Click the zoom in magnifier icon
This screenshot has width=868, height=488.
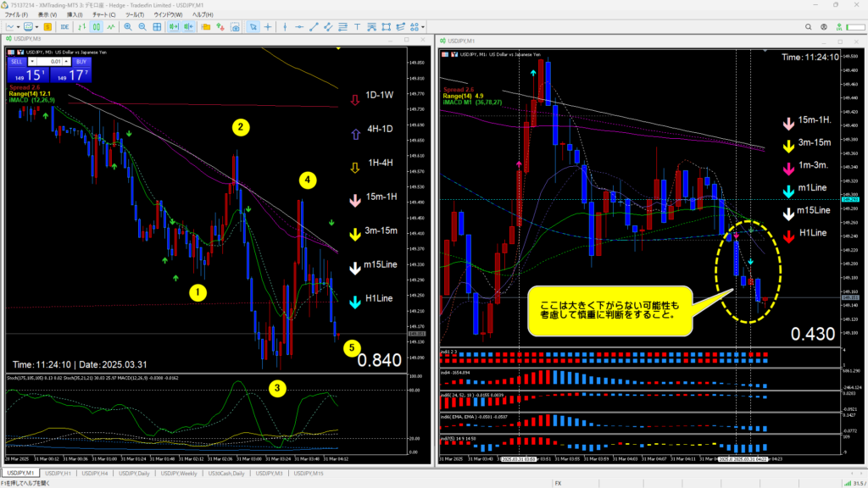128,26
